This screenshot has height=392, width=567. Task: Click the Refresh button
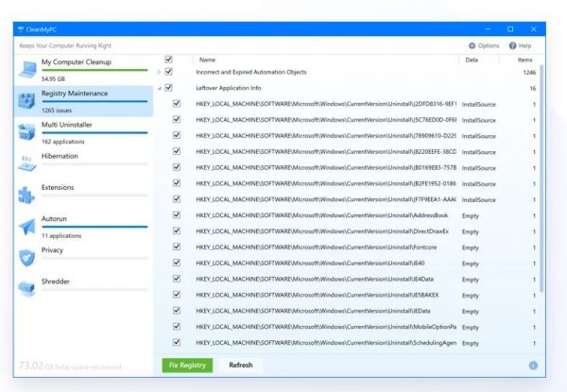pos(241,366)
